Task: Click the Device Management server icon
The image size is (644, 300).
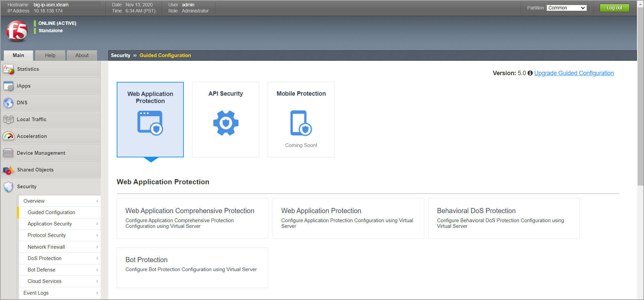Action: click(x=8, y=153)
